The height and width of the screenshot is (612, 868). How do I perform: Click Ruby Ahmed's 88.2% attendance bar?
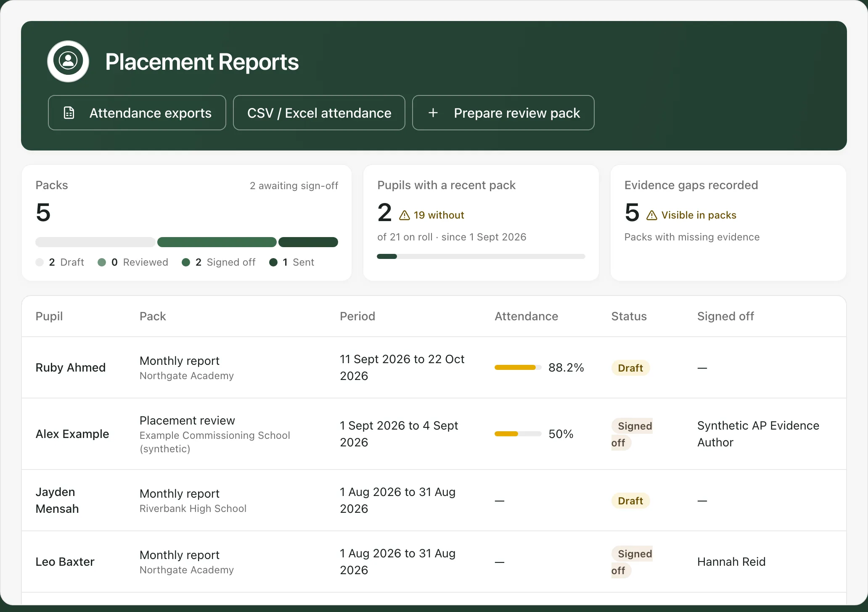518,367
